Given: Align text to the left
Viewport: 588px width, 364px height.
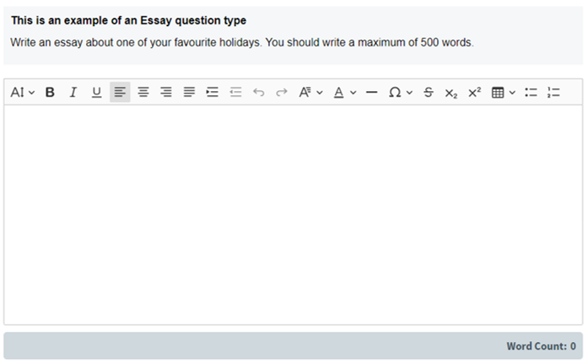Looking at the screenshot, I should [120, 93].
